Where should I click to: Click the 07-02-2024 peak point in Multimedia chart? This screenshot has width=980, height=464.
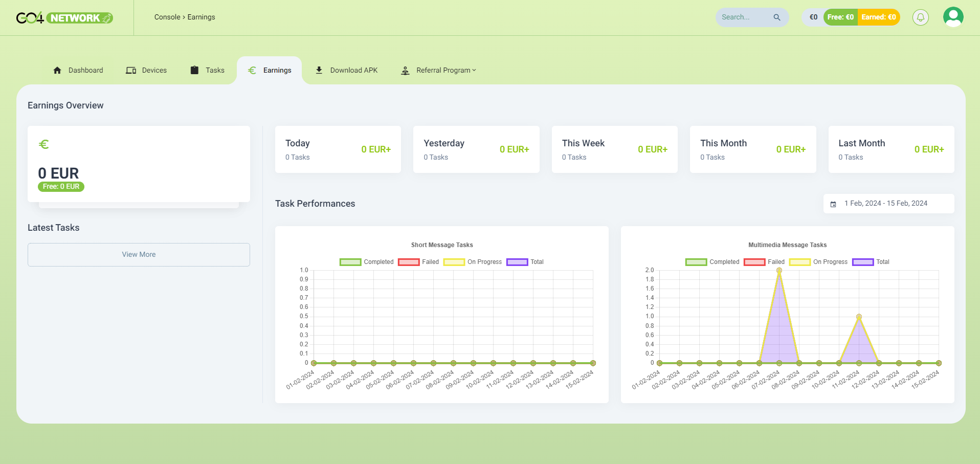[779, 270]
